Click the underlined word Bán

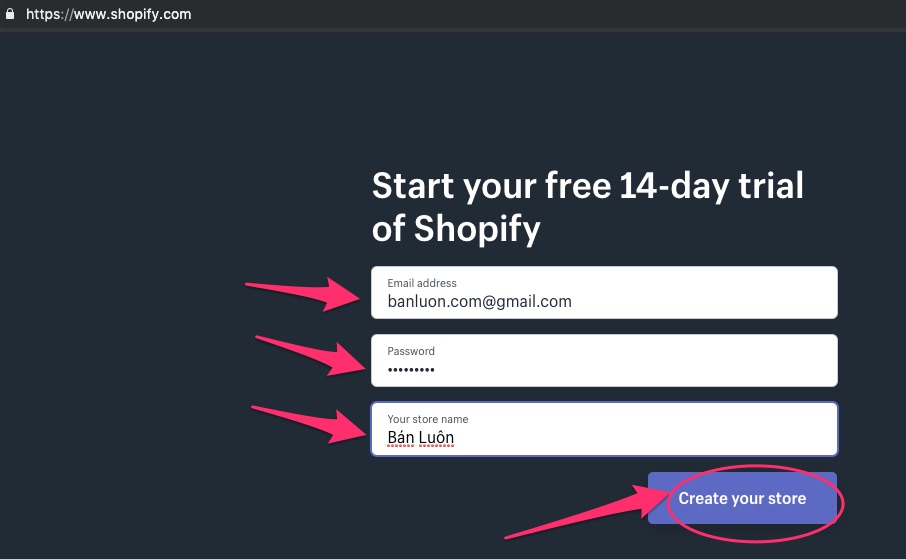400,438
